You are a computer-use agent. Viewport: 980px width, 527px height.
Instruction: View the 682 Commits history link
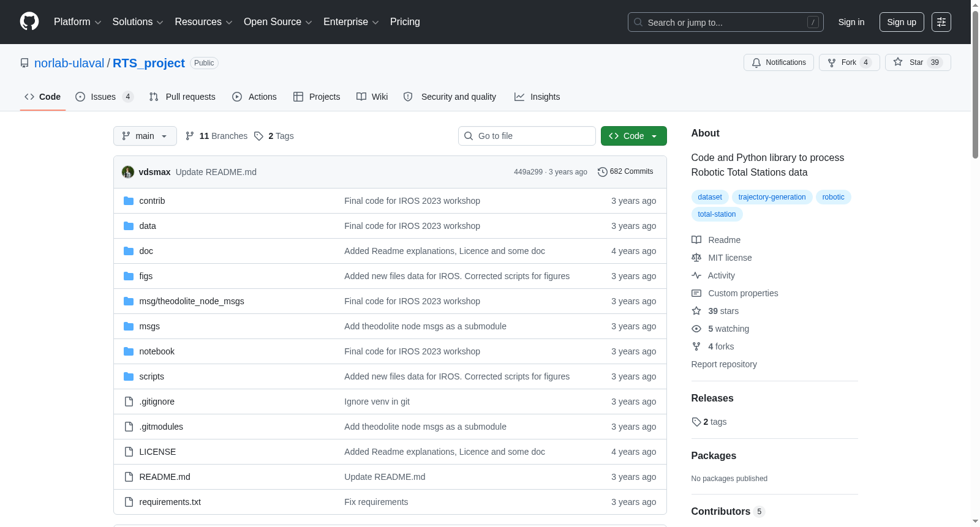click(625, 172)
